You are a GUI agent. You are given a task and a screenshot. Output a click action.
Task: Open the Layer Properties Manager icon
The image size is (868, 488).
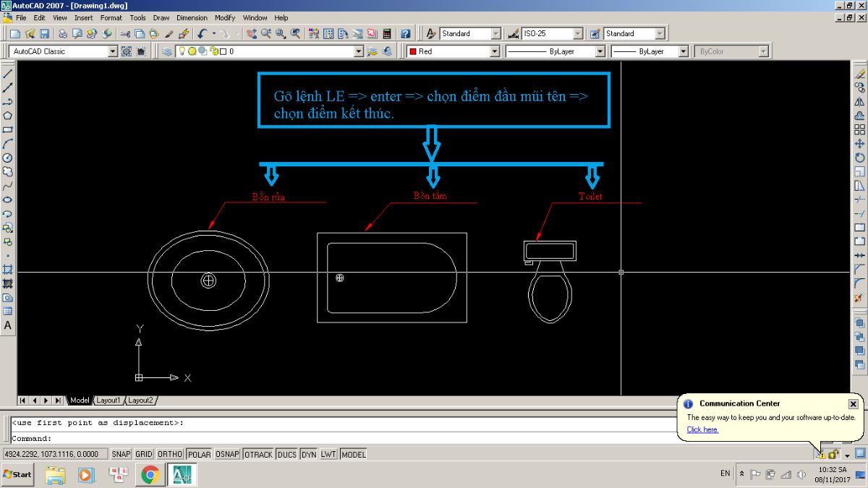coord(167,51)
